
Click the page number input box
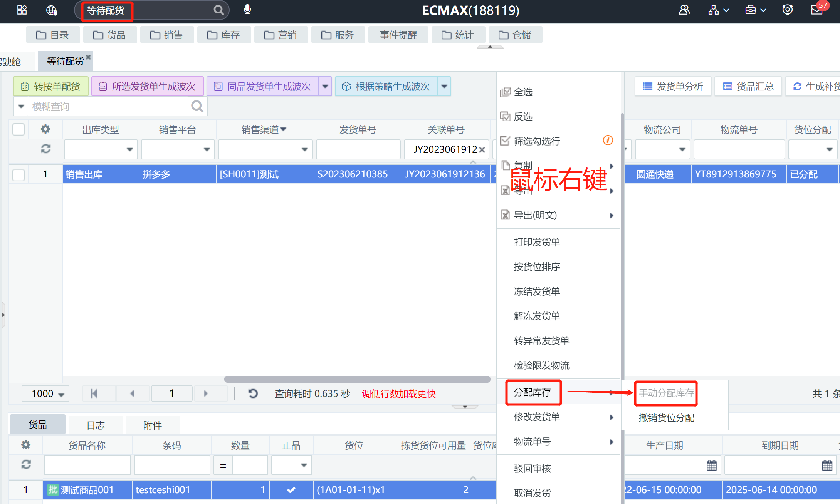[172, 393]
